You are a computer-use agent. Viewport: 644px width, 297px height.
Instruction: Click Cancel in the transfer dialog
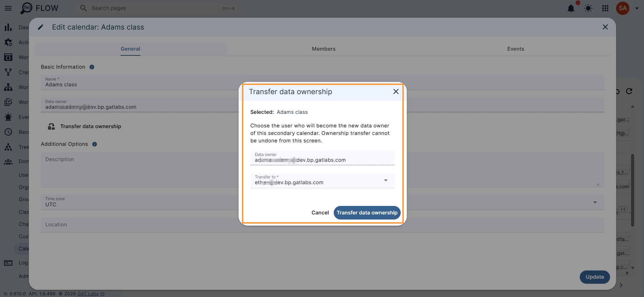point(320,213)
